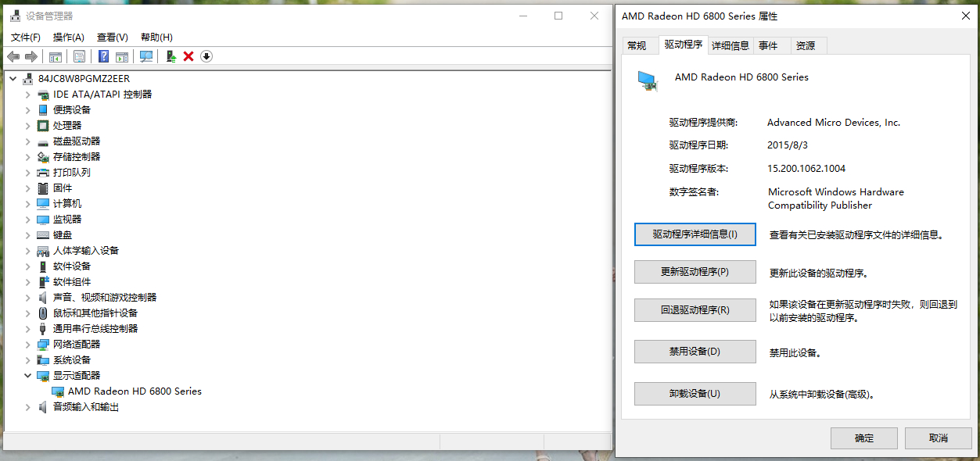Click 回退驱动程序(R) button

point(695,310)
